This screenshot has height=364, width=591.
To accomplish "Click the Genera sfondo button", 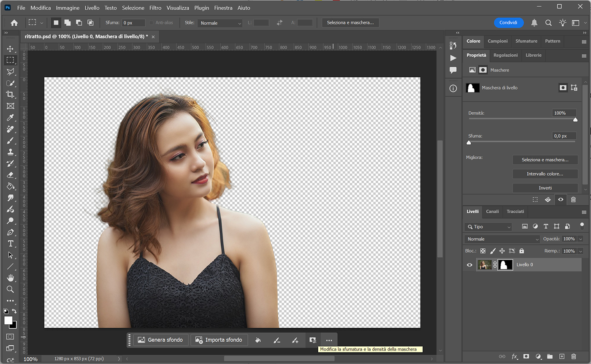I will click(x=160, y=340).
